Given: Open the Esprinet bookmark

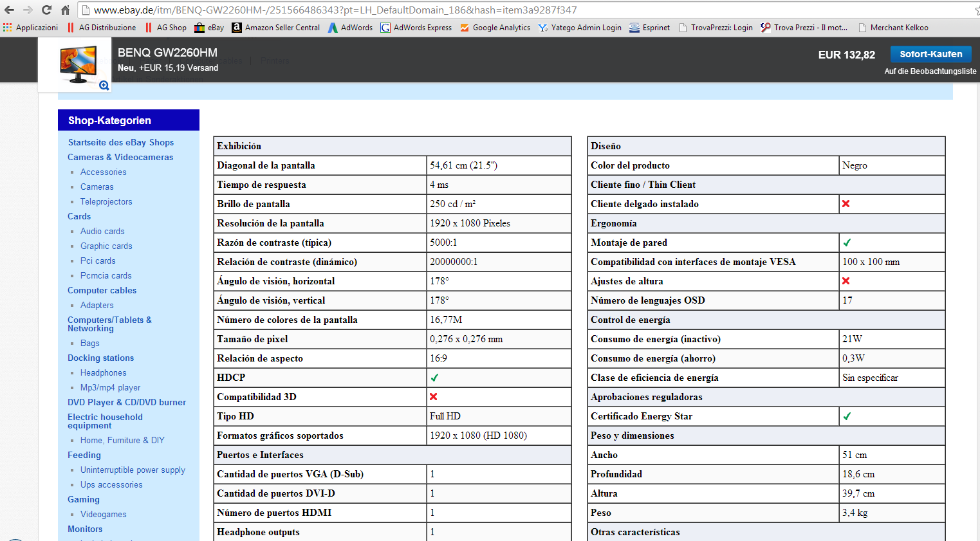Looking at the screenshot, I should [649, 28].
